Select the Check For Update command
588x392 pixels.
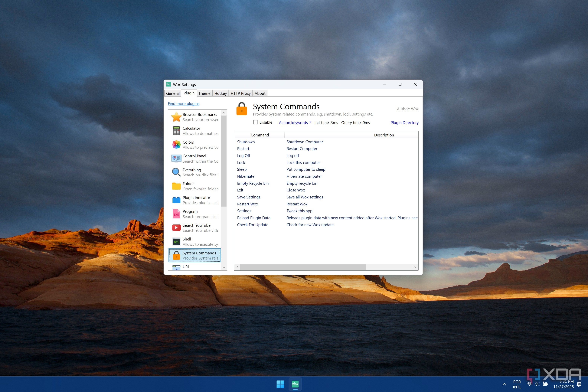point(326,225)
